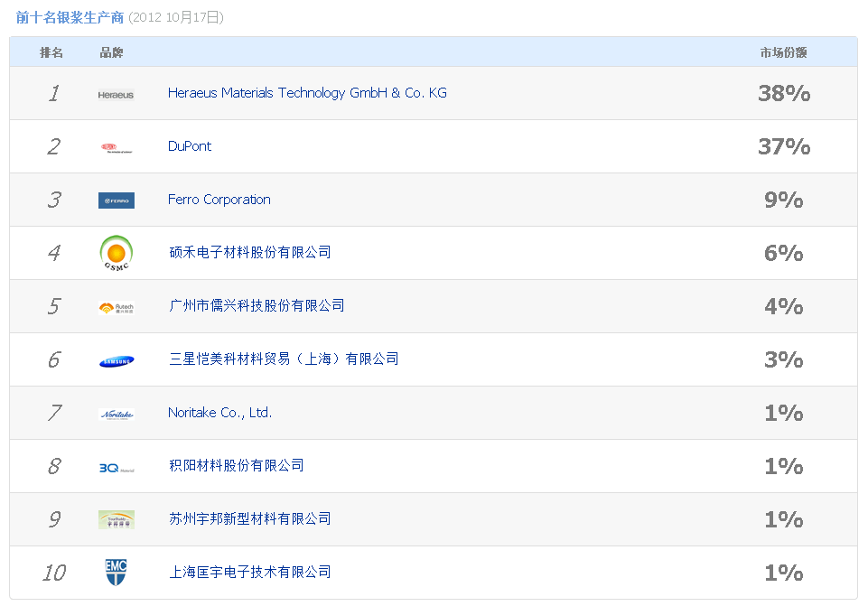Click the Noritake logo
868x606 pixels.
pos(116,414)
